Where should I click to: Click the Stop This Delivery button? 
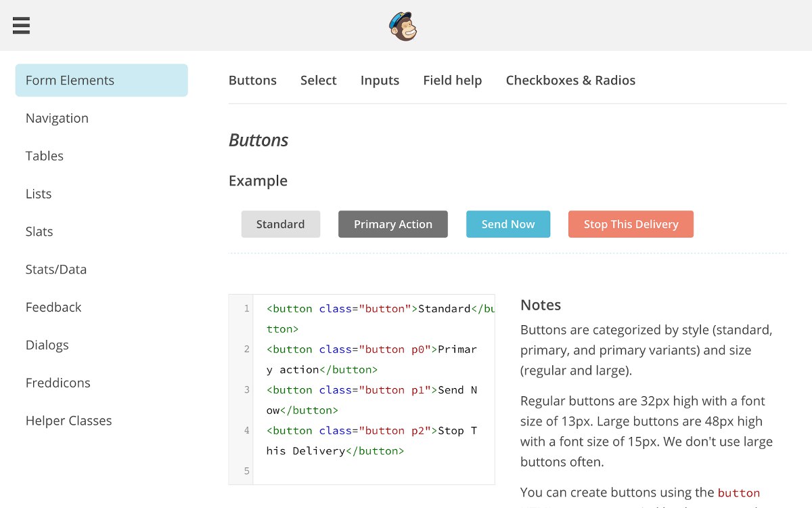tap(631, 224)
